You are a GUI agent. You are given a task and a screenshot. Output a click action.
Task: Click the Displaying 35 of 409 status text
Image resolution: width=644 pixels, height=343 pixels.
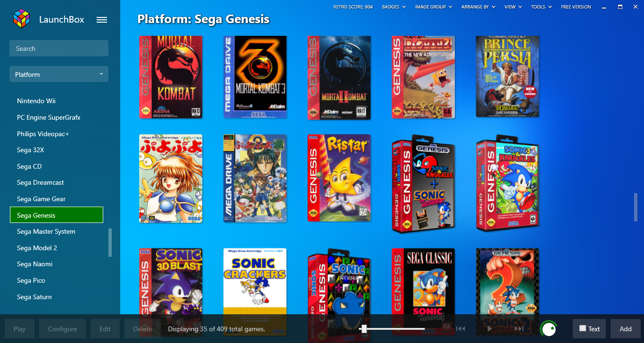tap(216, 329)
